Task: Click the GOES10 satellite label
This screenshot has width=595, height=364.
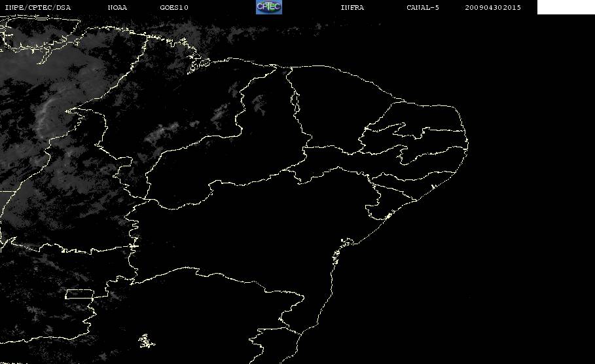Action: (x=174, y=8)
